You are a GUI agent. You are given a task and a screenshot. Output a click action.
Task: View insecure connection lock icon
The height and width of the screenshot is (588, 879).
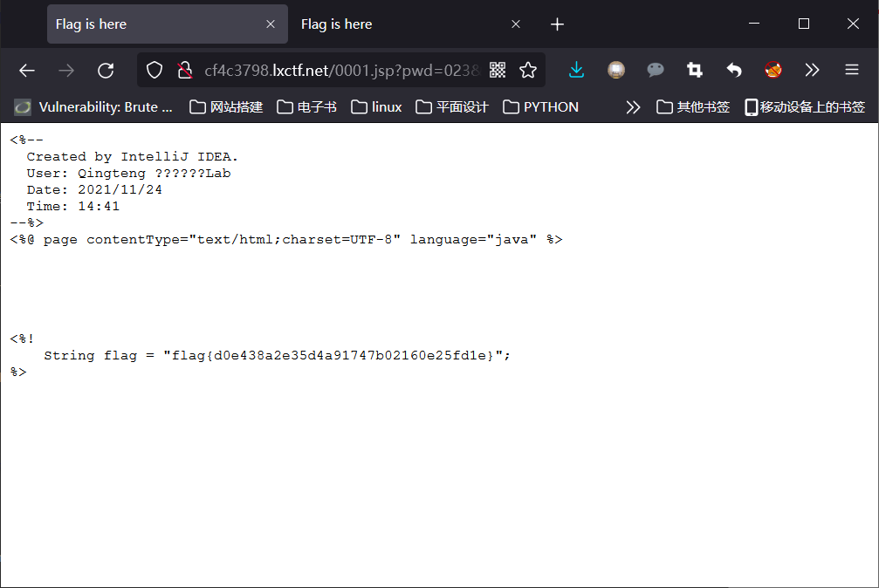pyautogui.click(x=184, y=70)
